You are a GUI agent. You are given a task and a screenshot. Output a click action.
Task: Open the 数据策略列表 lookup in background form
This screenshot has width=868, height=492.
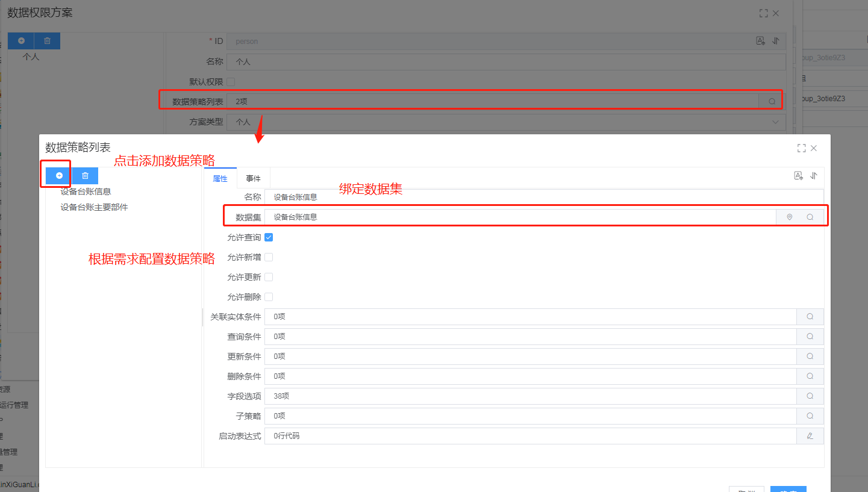click(772, 102)
